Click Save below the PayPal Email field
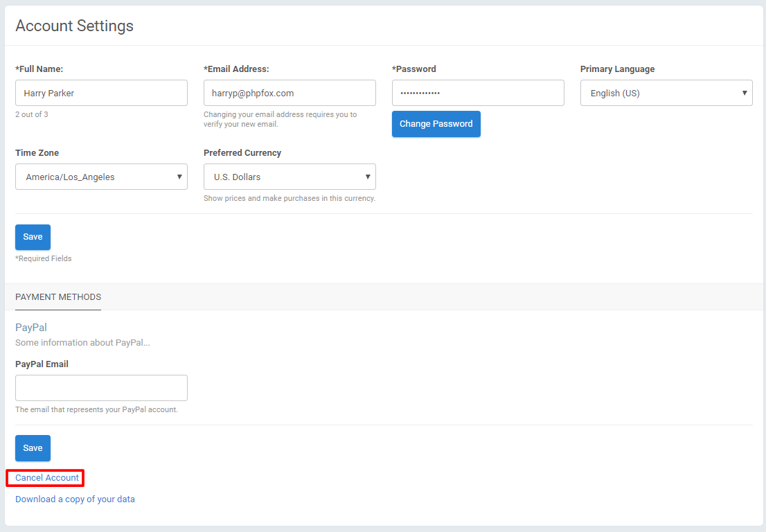The image size is (766, 532). pyautogui.click(x=33, y=448)
